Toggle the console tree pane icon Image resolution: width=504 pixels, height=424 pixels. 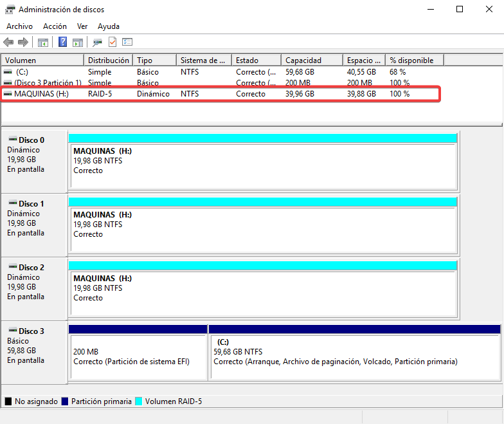pos(43,42)
